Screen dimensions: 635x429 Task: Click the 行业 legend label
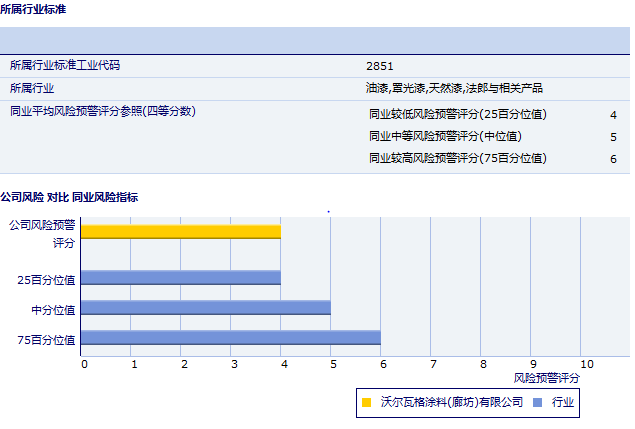562,402
